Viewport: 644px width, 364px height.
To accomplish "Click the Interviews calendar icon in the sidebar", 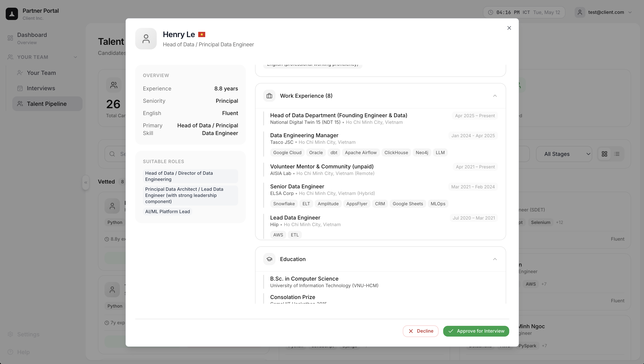I will click(20, 88).
